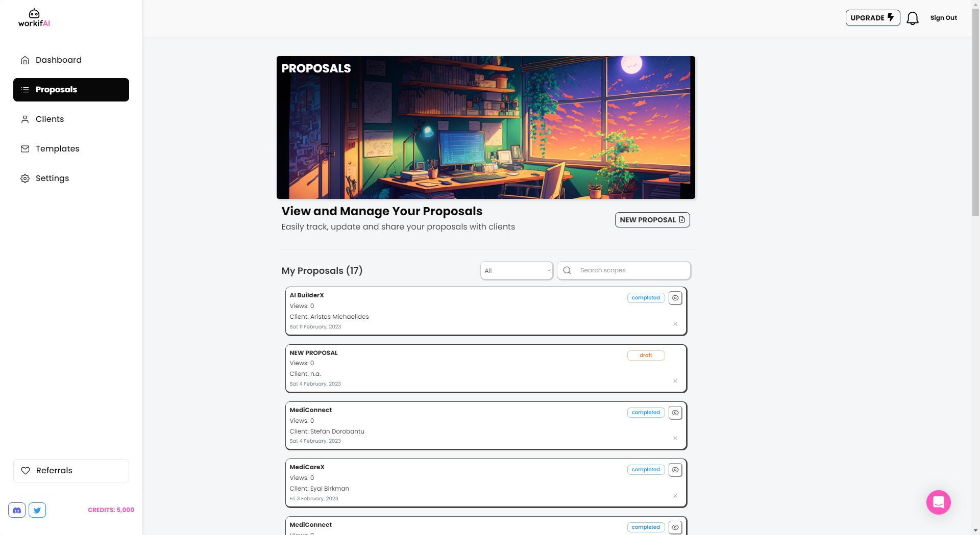The image size is (980, 535).
Task: Click the search magnifier icon
Action: pos(567,270)
